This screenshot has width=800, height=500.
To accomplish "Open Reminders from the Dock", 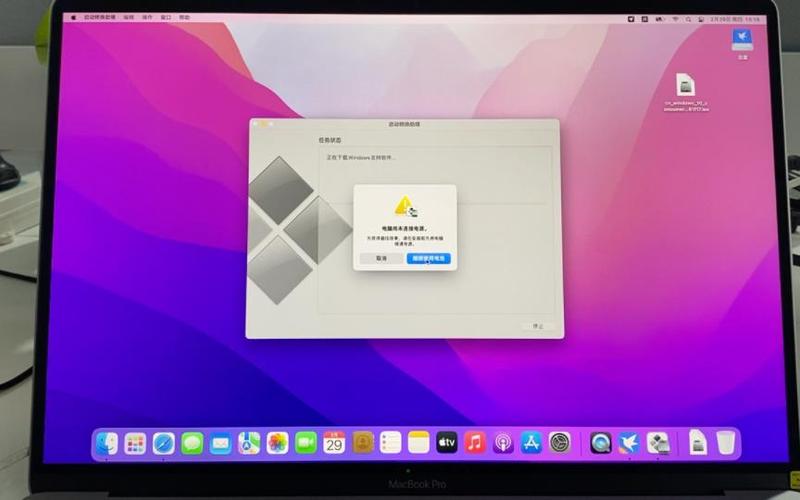I will 391,443.
